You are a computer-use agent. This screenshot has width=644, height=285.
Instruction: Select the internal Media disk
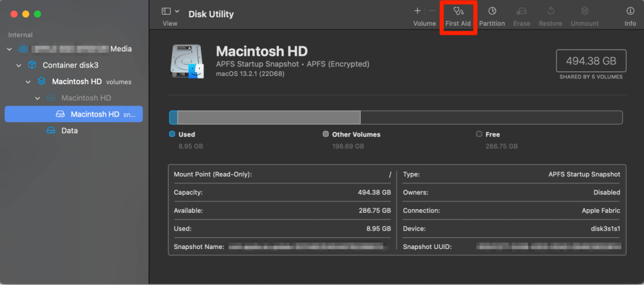(x=74, y=49)
